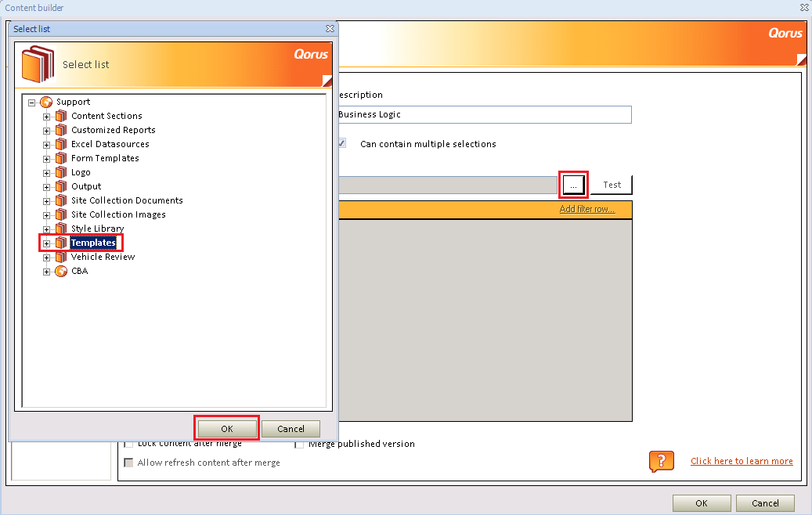Click the Templates library icon
The height and width of the screenshot is (515, 812).
tap(61, 243)
